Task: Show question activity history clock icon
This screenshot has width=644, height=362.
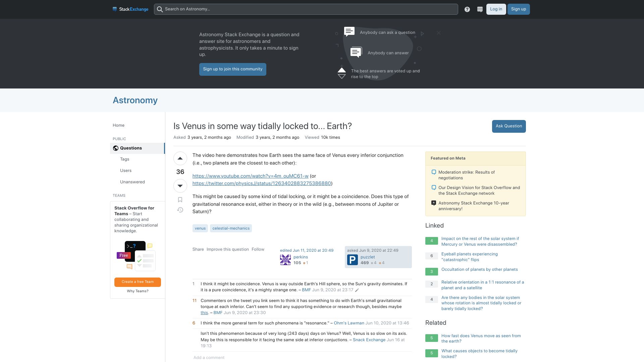Action: pyautogui.click(x=180, y=210)
